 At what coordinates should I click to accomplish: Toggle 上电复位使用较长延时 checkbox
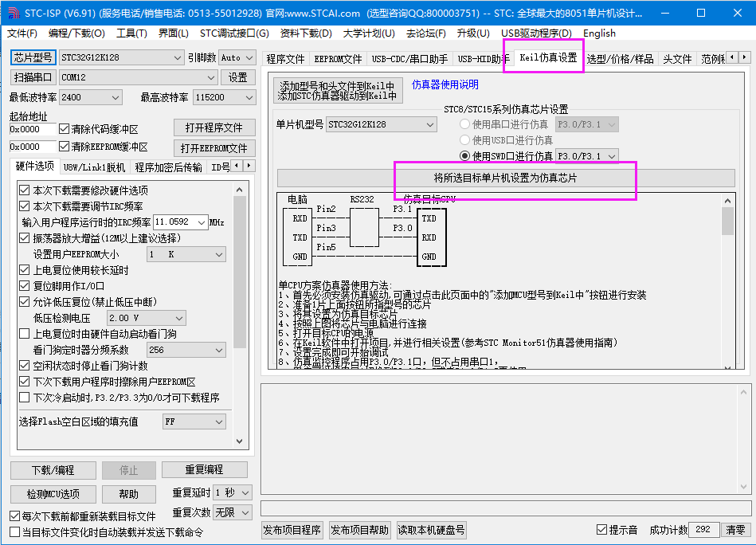point(25,269)
